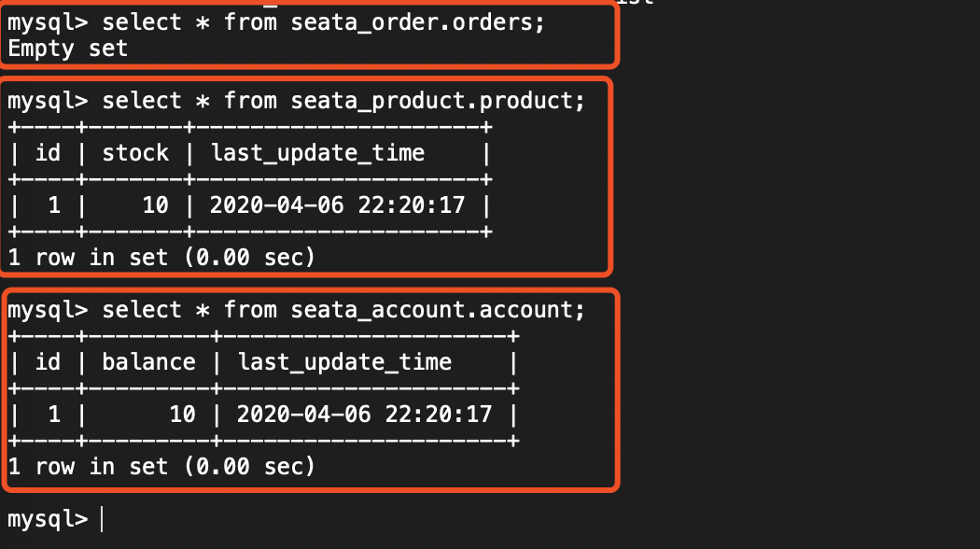Click the balance value 10
The image size is (980, 549).
pos(182,414)
